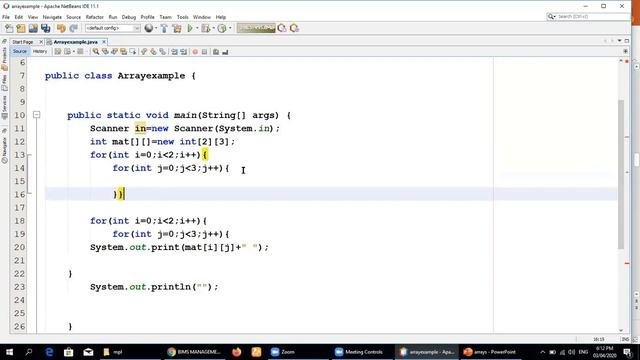This screenshot has height=360, width=640.
Task: Open the default config dropdown
Action: coord(113,28)
